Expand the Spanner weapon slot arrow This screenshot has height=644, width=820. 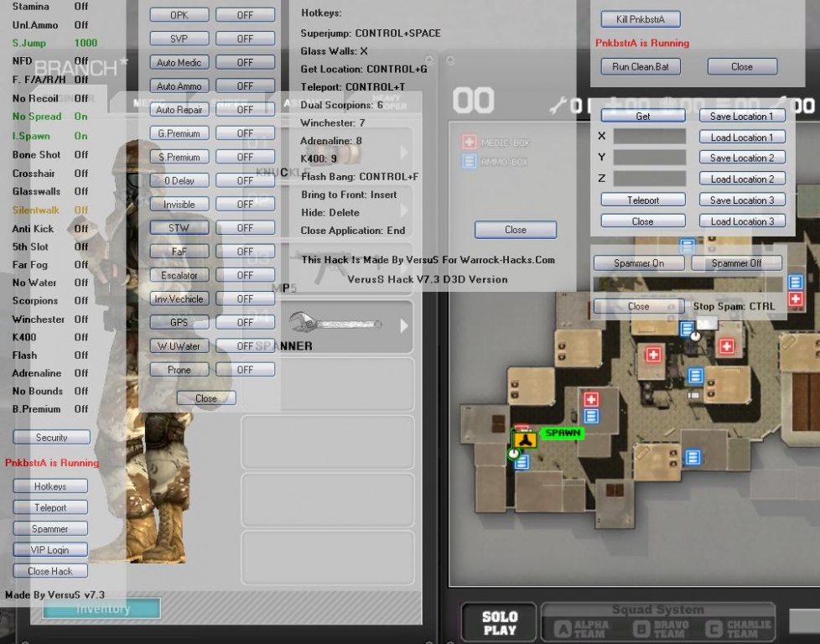click(x=404, y=326)
